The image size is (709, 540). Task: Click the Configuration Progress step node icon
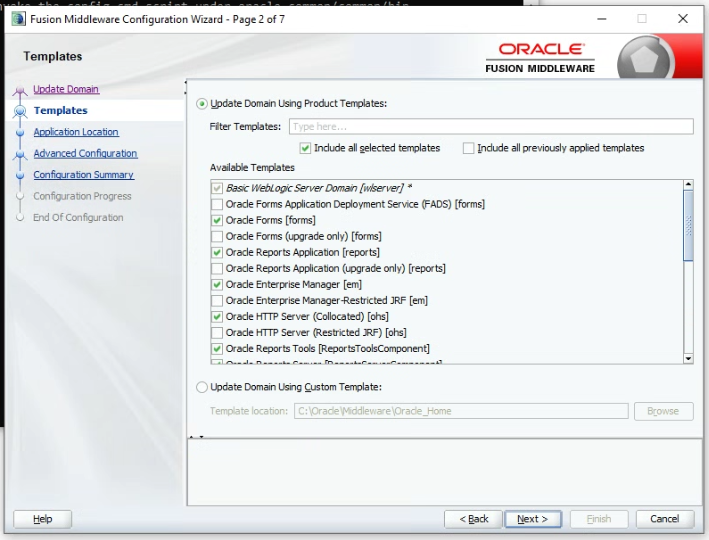(x=19, y=196)
